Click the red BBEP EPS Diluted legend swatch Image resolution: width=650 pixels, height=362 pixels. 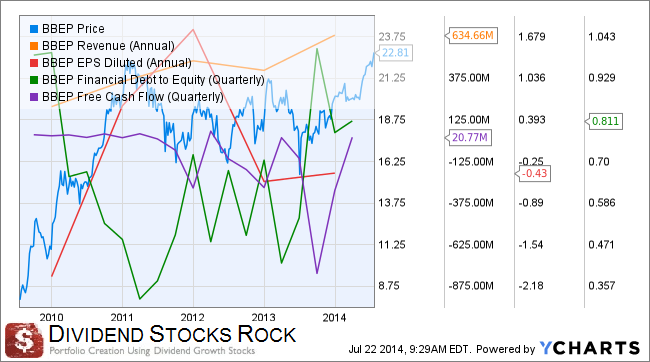point(34,63)
